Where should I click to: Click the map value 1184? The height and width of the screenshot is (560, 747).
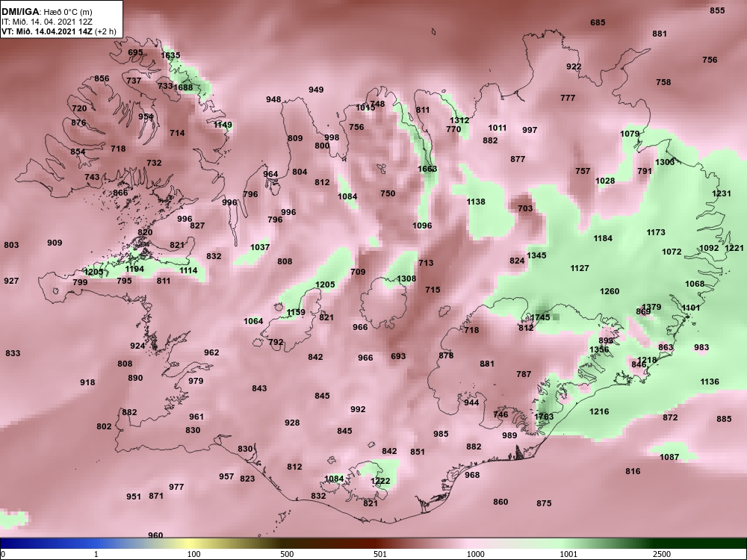tap(603, 238)
